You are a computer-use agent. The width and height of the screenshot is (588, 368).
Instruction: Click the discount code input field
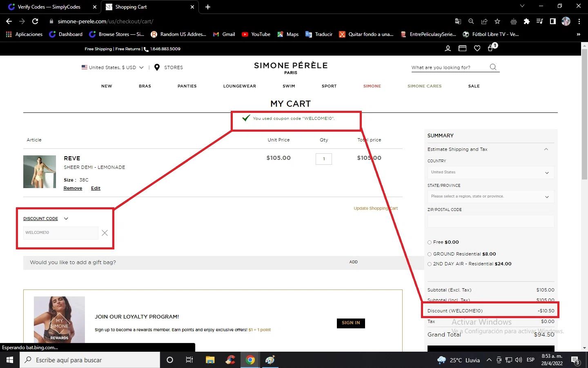60,233
